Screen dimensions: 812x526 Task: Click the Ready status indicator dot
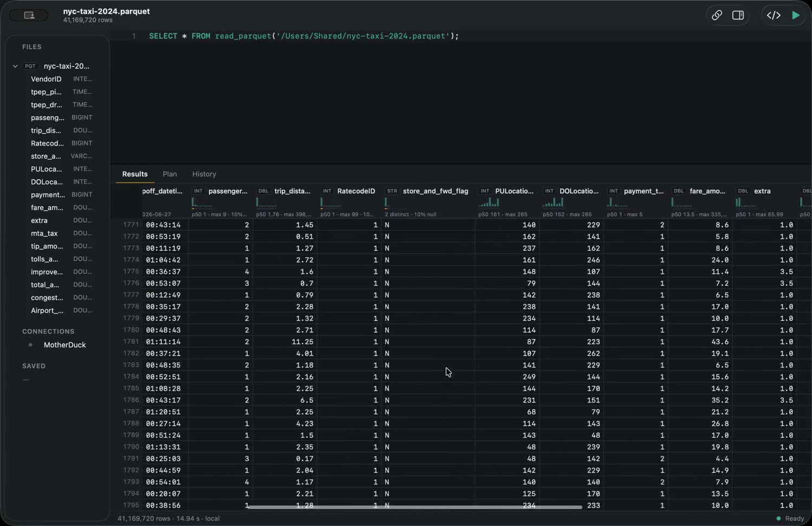point(779,518)
